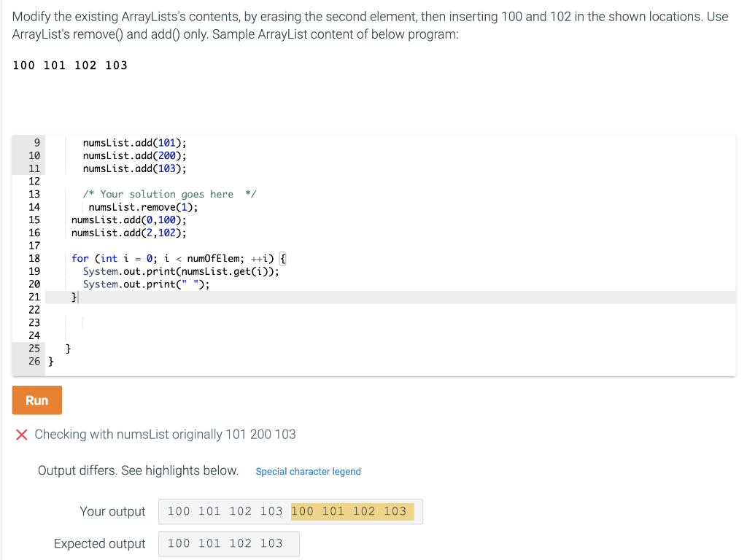Click code line numsList.add(101);
747x560 pixels.
135,143
